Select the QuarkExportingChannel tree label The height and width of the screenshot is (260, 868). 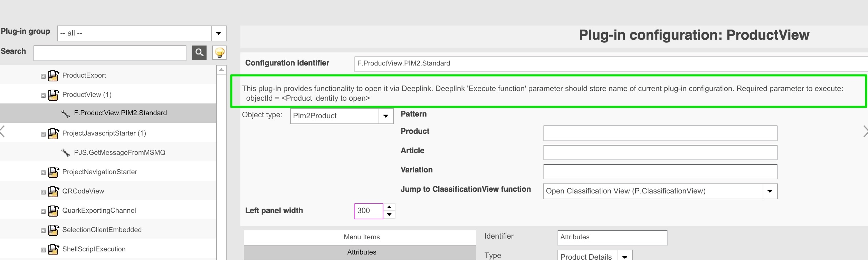tap(99, 211)
